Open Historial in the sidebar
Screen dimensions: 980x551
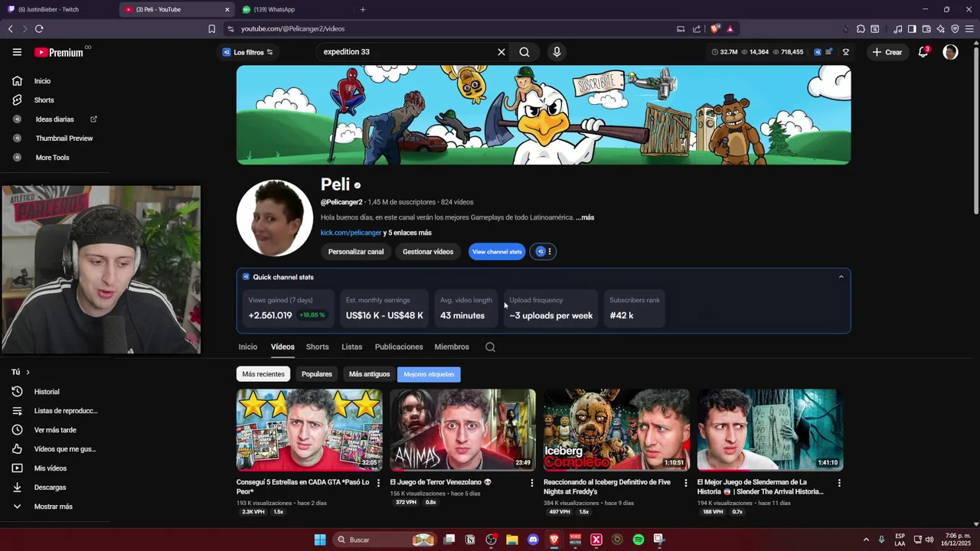pyautogui.click(x=47, y=392)
